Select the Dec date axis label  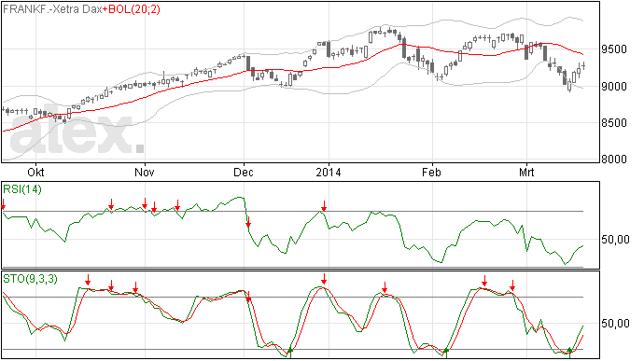tap(244, 172)
